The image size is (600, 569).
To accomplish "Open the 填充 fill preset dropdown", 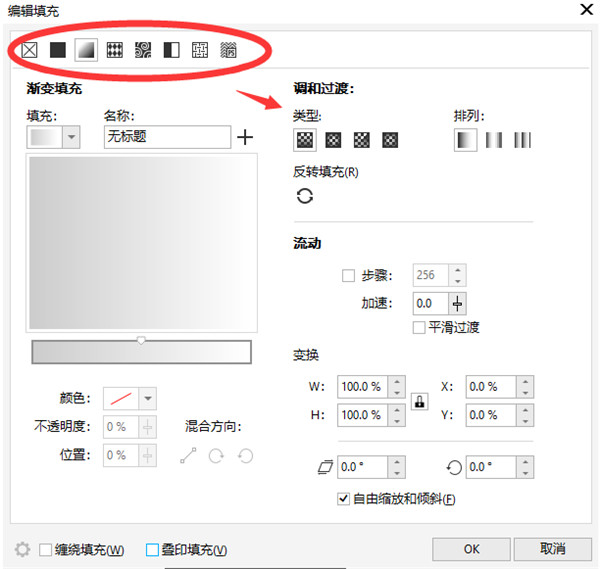I will 71,137.
